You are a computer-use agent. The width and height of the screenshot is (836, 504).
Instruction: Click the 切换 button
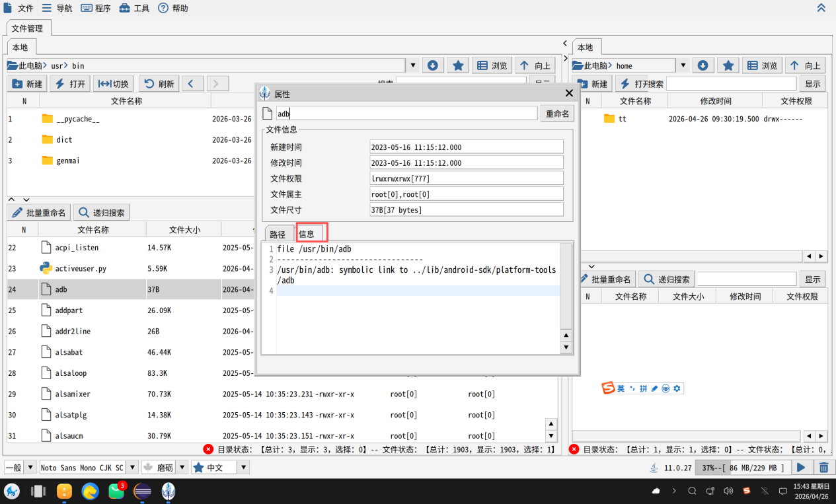tap(114, 84)
